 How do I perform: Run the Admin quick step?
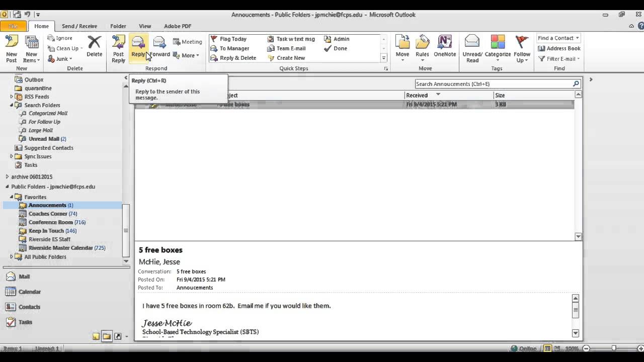(x=337, y=39)
